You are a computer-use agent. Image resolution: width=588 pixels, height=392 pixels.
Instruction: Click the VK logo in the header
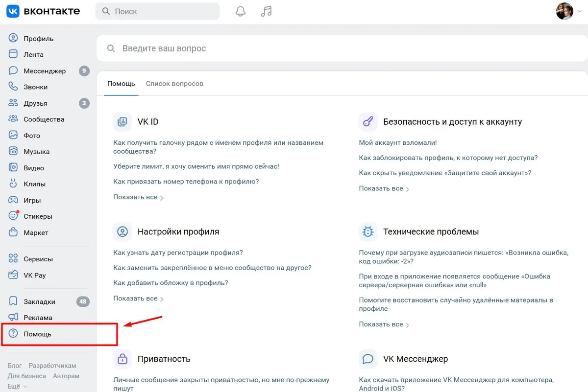click(13, 11)
